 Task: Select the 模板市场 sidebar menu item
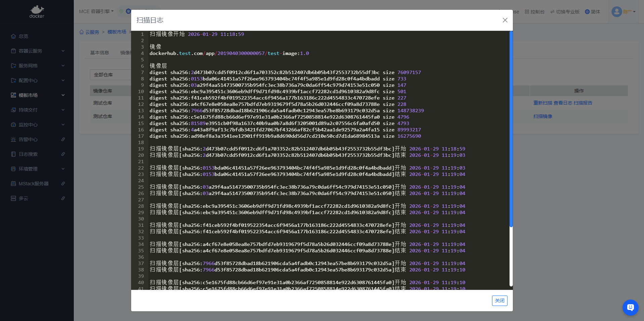point(28,95)
